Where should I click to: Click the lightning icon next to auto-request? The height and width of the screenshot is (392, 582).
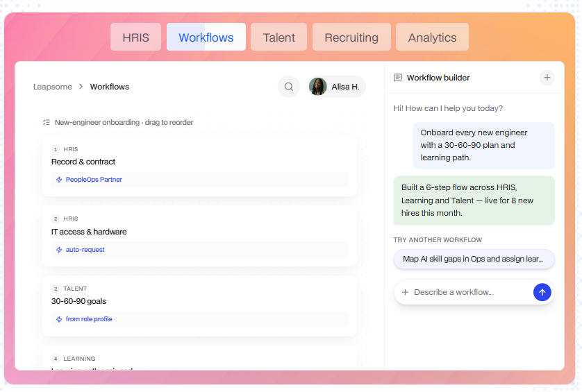59,250
